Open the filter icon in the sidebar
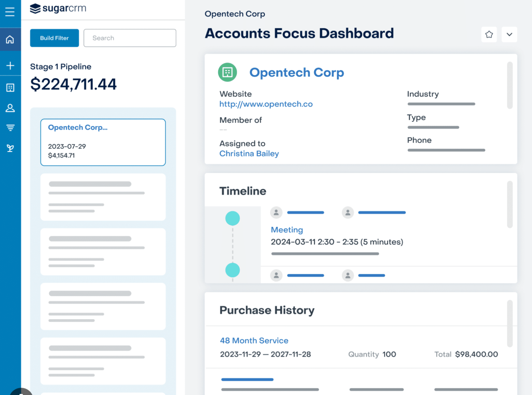Screen dimensions: 532x395 10,128
